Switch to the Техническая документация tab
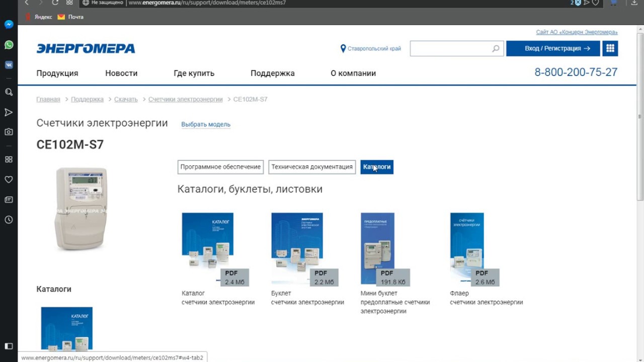The image size is (644, 362). pyautogui.click(x=312, y=167)
